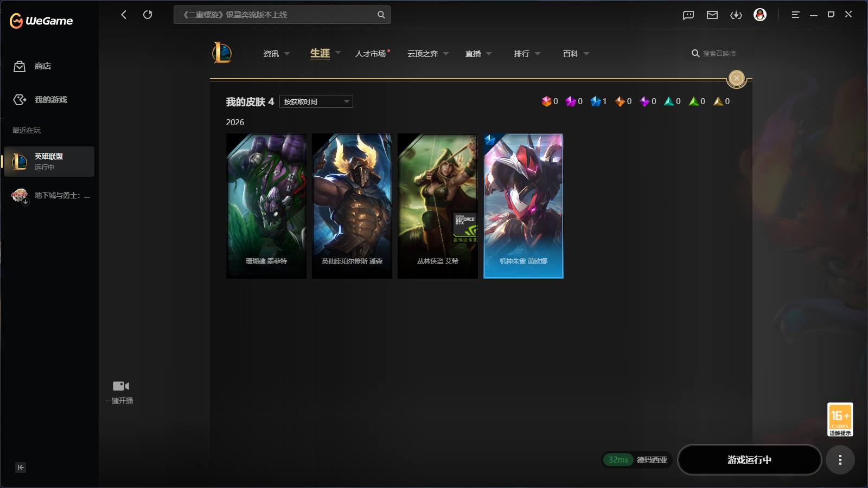The height and width of the screenshot is (488, 868).
Task: Open the My Games (我的游戏) controller icon
Action: pyautogui.click(x=20, y=100)
